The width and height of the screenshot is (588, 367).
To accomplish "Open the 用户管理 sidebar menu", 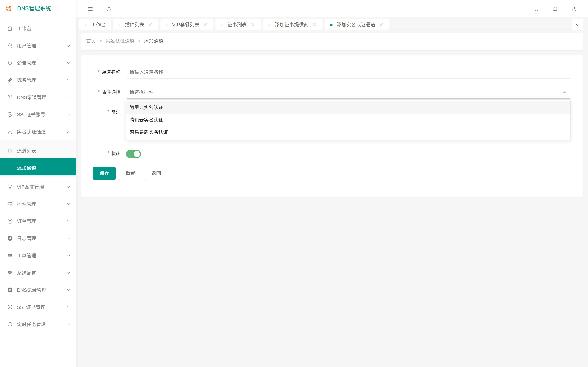I will (27, 46).
